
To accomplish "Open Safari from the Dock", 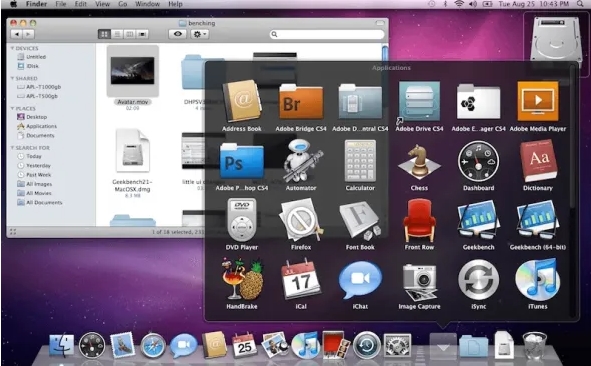I will 153,346.
